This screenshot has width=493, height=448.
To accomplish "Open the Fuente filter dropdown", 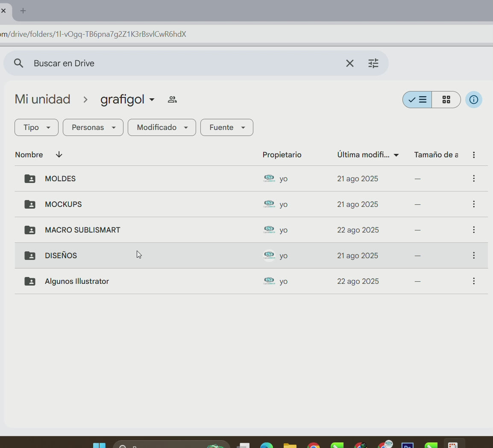I will (226, 127).
